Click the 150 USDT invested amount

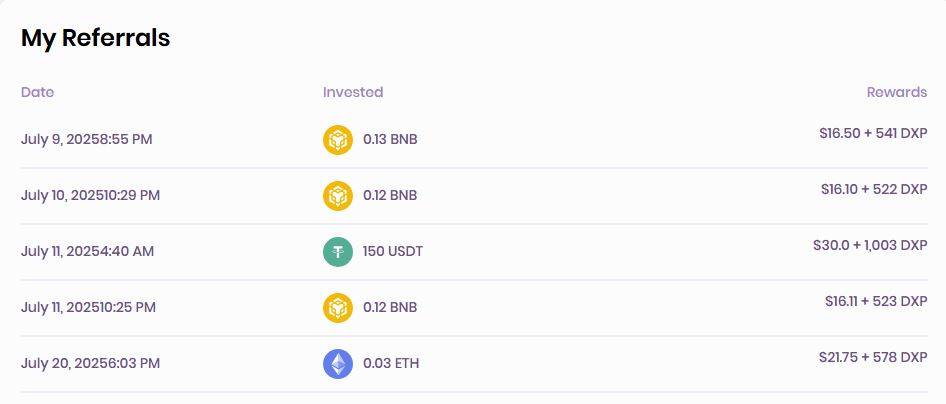coord(393,251)
